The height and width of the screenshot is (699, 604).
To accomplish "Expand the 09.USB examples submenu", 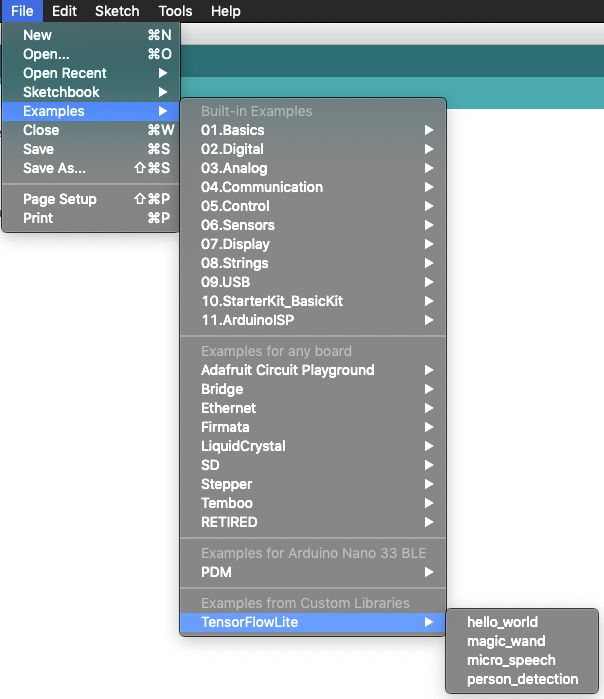I will pos(313,282).
